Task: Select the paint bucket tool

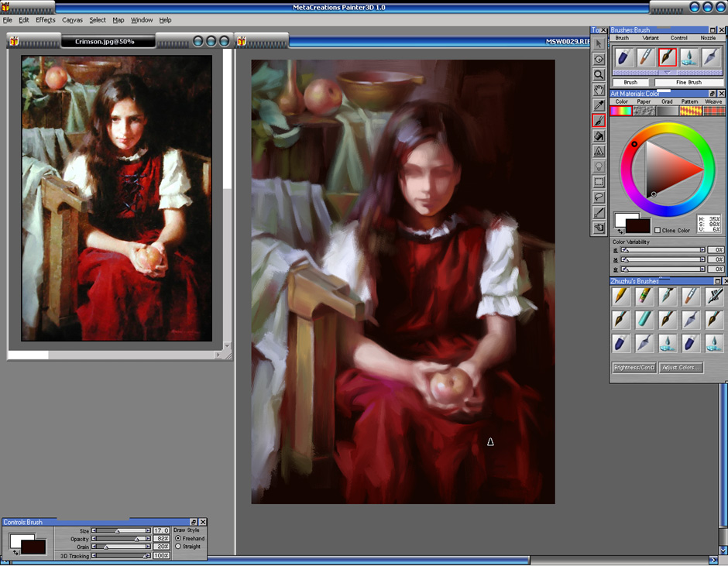Action: (599, 135)
